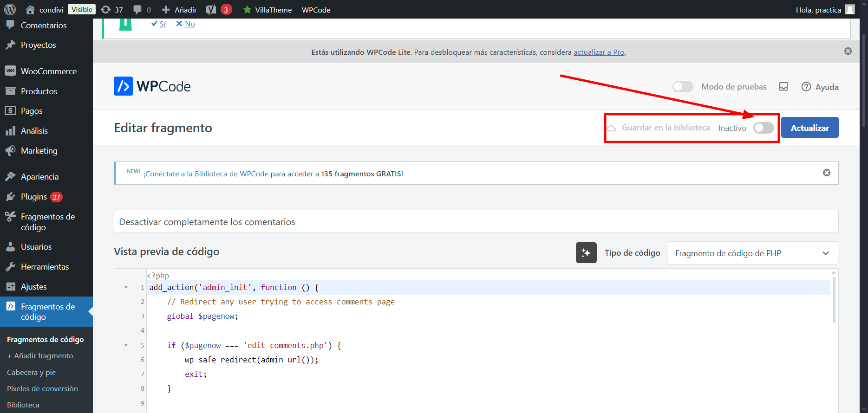Open the WPCode inbox notifications icon
This screenshot has width=868, height=413.
pos(783,87)
